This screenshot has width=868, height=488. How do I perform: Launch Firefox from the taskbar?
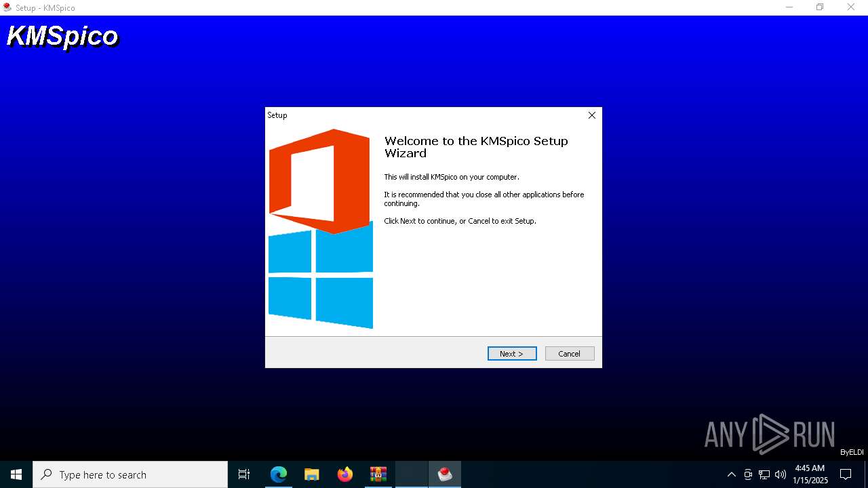[x=345, y=474]
